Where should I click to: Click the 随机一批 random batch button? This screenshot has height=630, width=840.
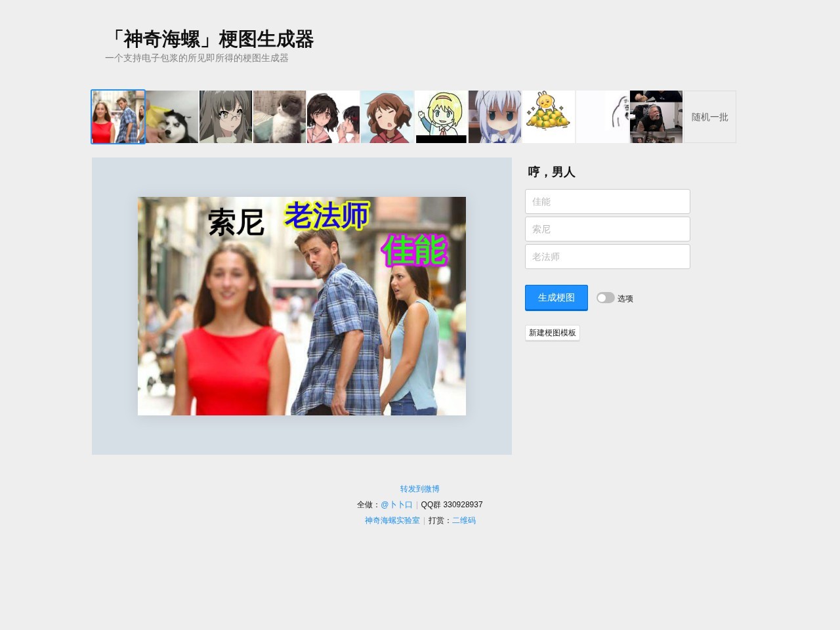coord(710,117)
